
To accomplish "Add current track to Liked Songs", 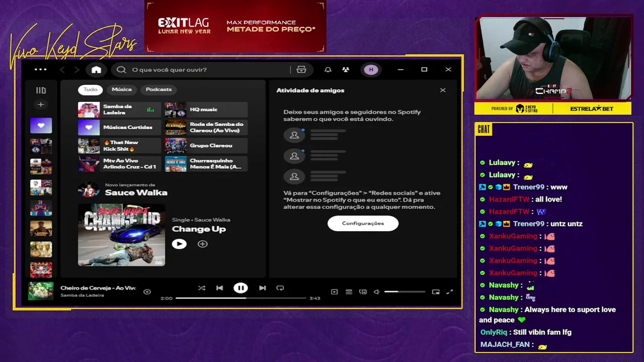I will (147, 292).
